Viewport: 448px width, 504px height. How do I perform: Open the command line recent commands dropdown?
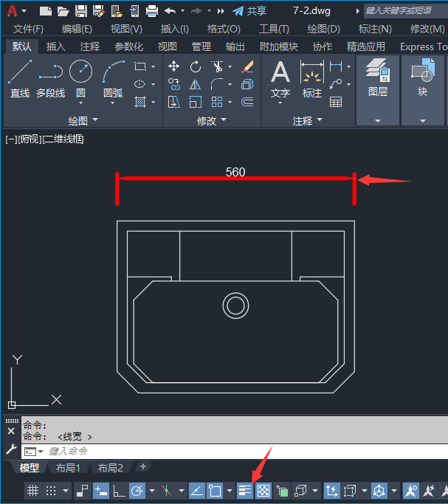(x=41, y=452)
